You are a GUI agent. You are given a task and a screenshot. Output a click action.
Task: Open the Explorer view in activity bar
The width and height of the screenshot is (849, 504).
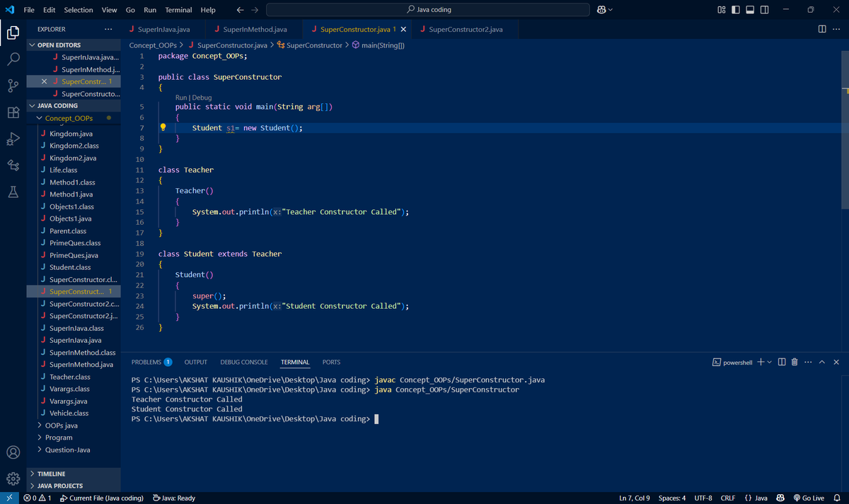click(x=13, y=32)
